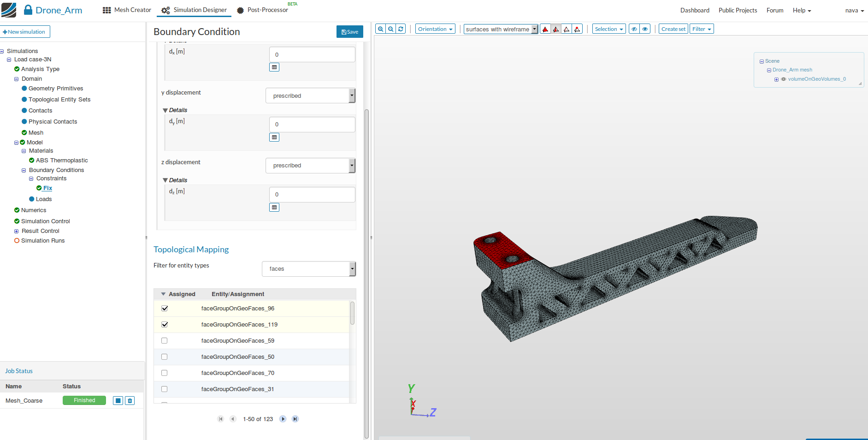Check the faceGroupOnGeoFaces_59 checkbox
This screenshot has width=868, height=440.
click(x=165, y=341)
